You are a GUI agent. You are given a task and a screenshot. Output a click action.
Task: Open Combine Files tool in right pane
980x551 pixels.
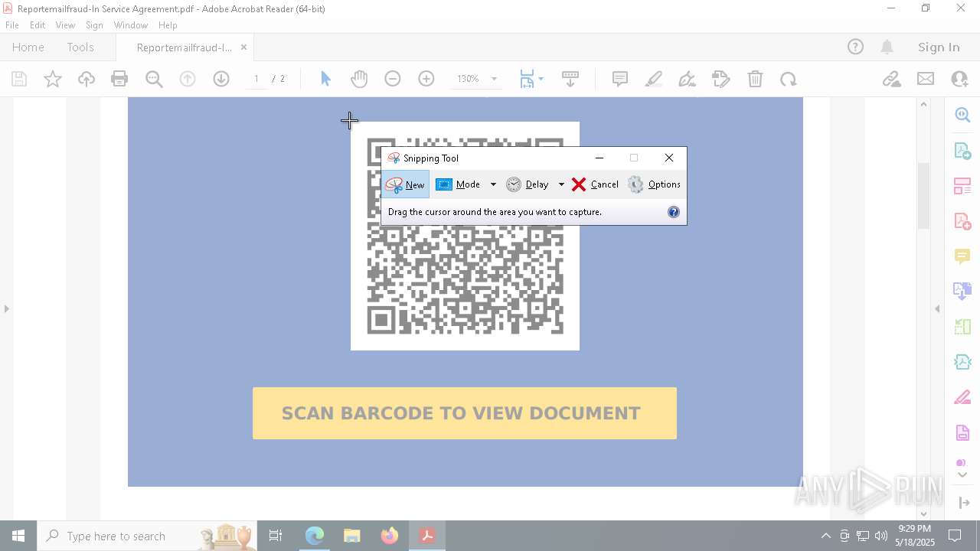tap(962, 292)
